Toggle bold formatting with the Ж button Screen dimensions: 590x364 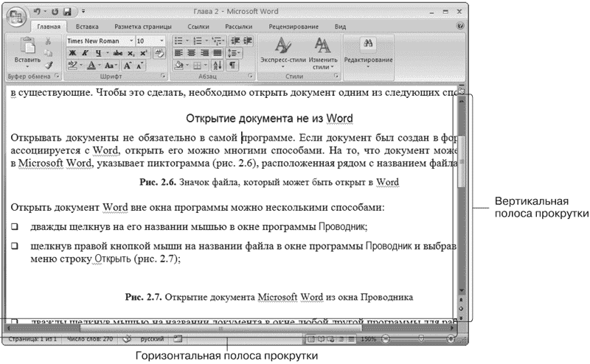coord(72,53)
